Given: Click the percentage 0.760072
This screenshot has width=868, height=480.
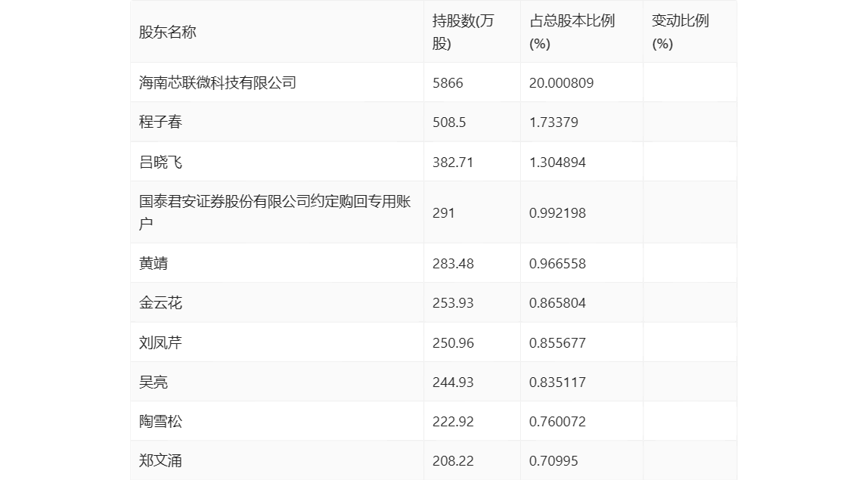Looking at the screenshot, I should click(x=557, y=421).
